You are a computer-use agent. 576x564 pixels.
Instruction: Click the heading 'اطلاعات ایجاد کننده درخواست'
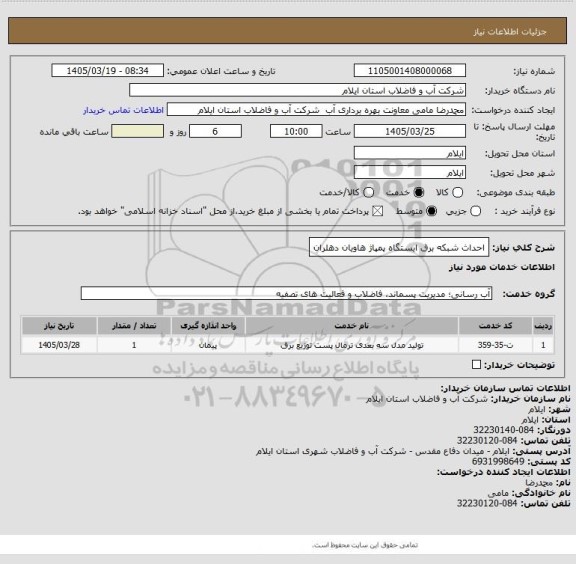[503, 472]
